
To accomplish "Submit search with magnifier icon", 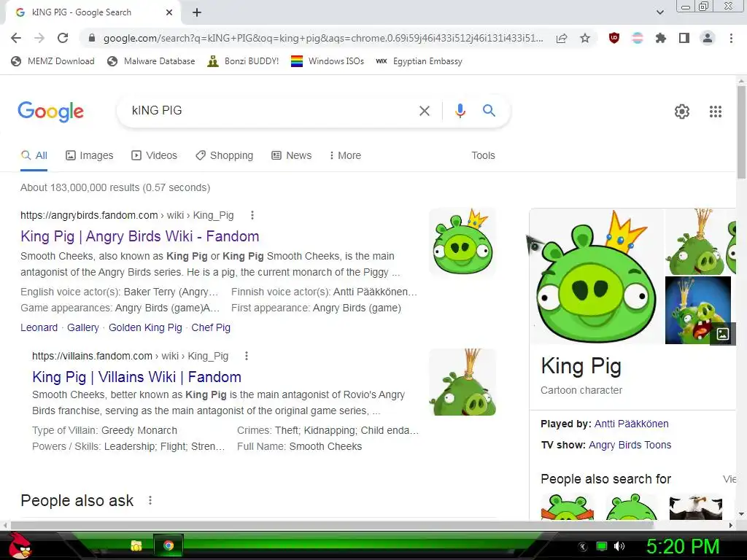I will tap(489, 111).
